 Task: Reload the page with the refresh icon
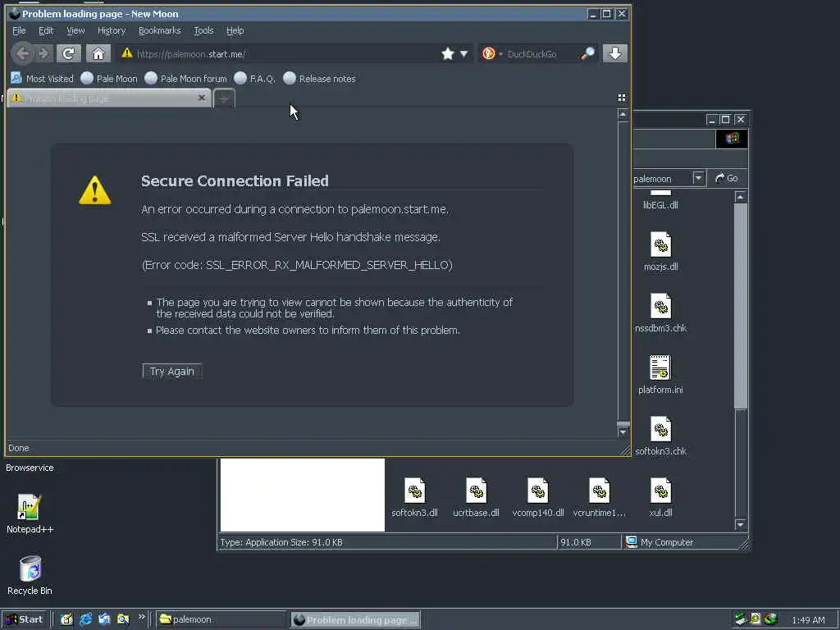(69, 53)
